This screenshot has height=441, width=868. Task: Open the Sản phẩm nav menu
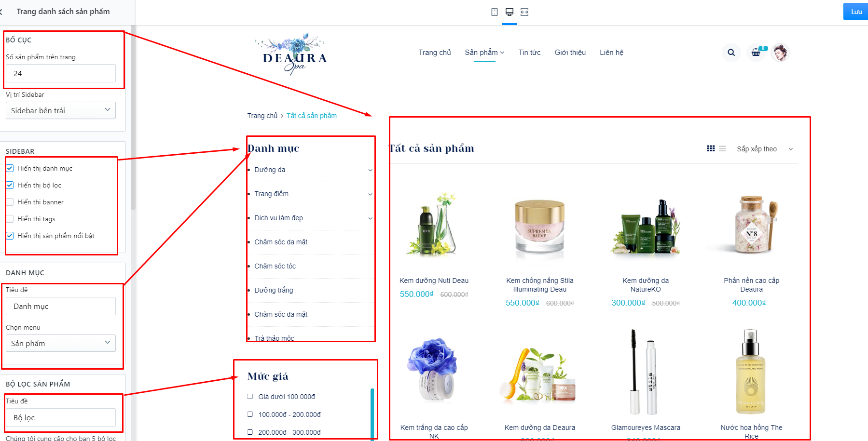click(x=484, y=53)
